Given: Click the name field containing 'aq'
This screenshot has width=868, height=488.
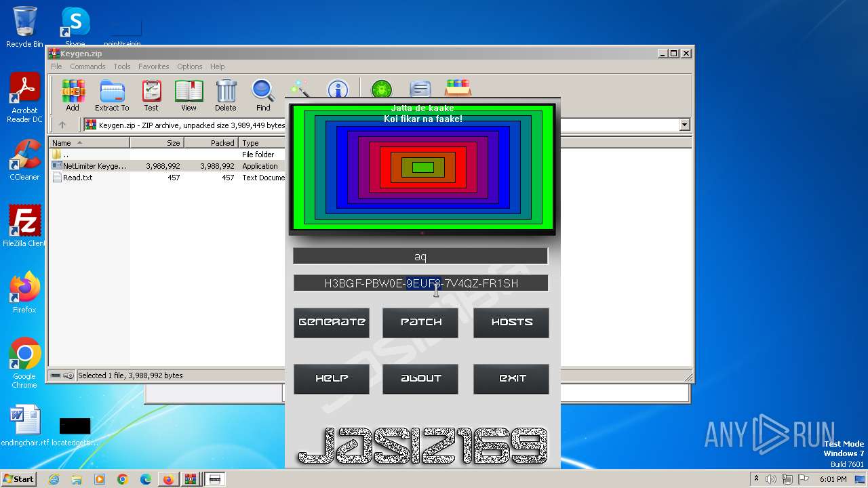Looking at the screenshot, I should click(x=420, y=256).
